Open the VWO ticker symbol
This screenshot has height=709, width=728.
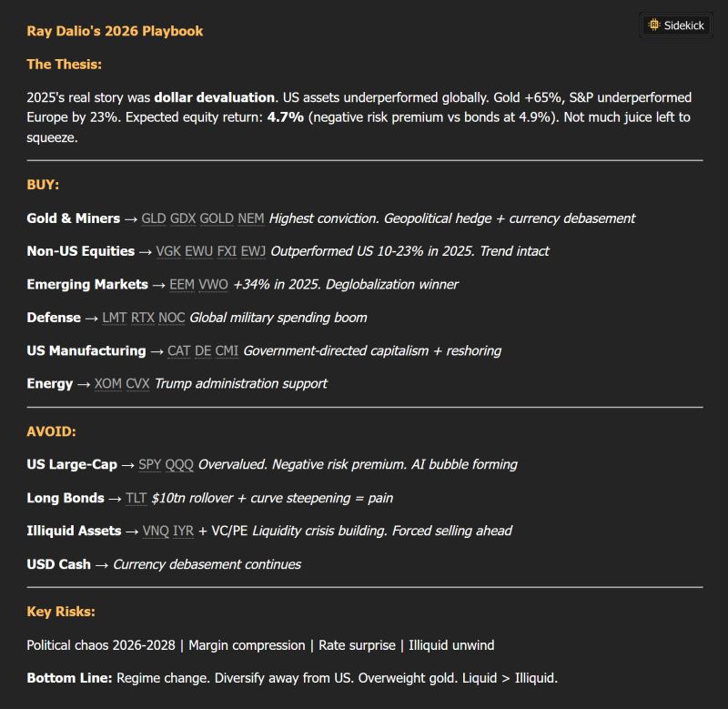tap(214, 284)
